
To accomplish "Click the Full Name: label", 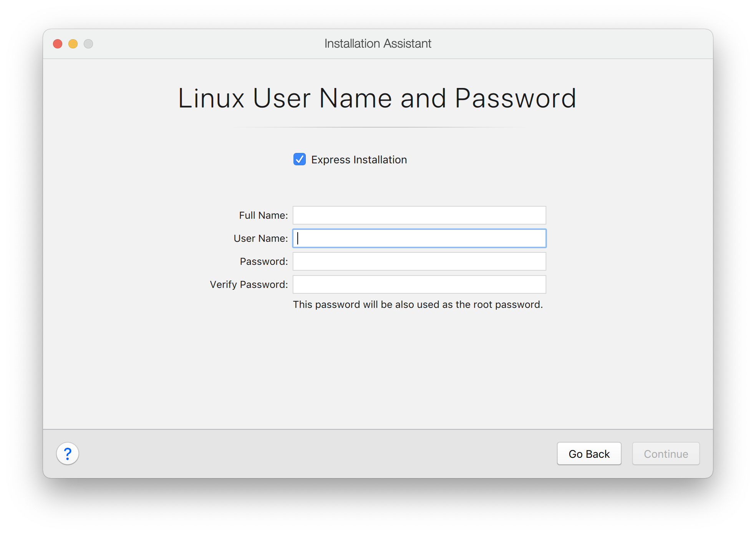I will pos(263,216).
